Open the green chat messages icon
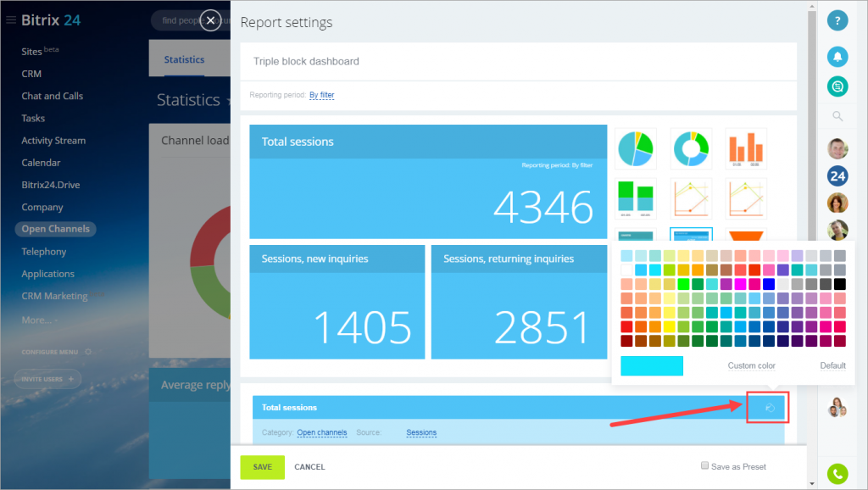868x490 pixels. (x=837, y=86)
